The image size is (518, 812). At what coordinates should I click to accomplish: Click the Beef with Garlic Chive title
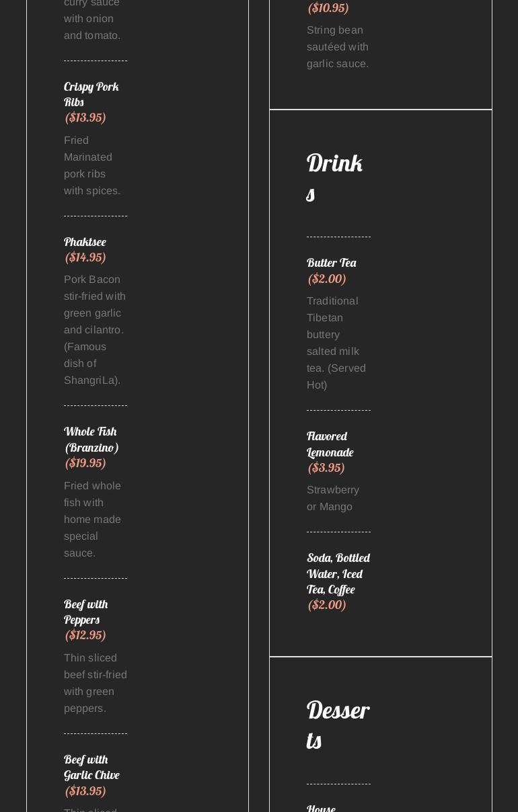pyautogui.click(x=91, y=767)
